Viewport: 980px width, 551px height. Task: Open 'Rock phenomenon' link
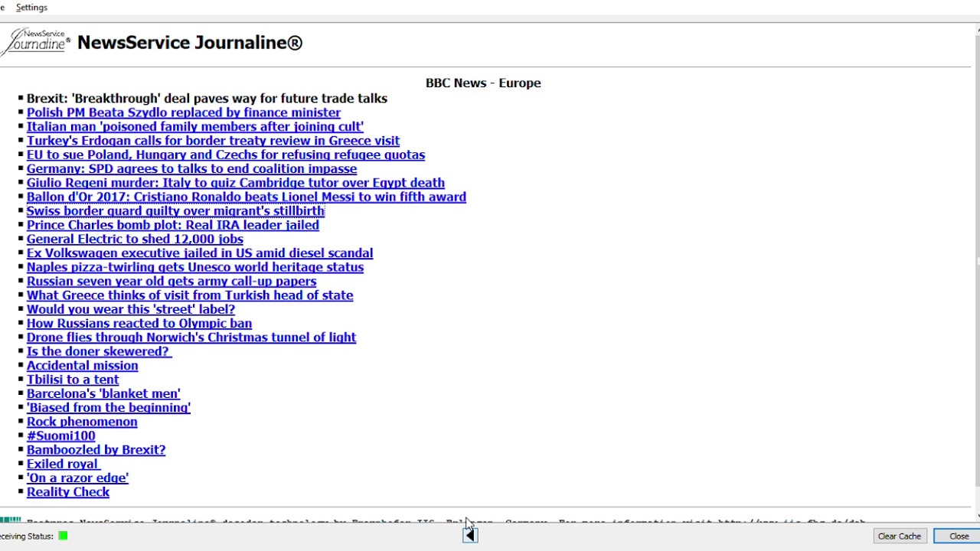[82, 421]
